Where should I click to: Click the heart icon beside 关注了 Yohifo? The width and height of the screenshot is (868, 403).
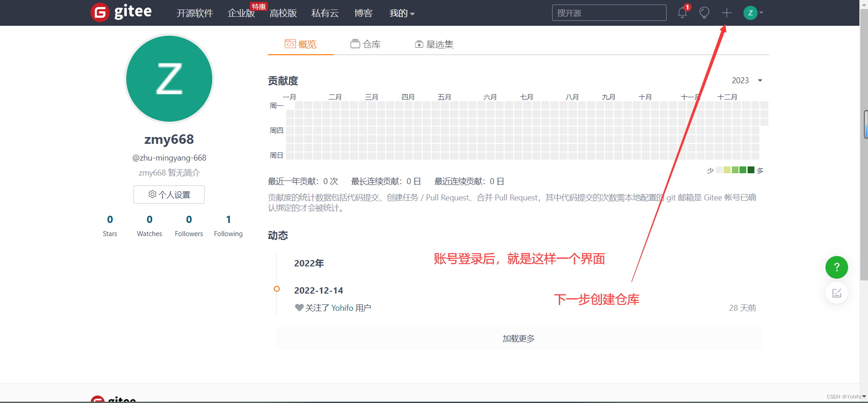(299, 308)
